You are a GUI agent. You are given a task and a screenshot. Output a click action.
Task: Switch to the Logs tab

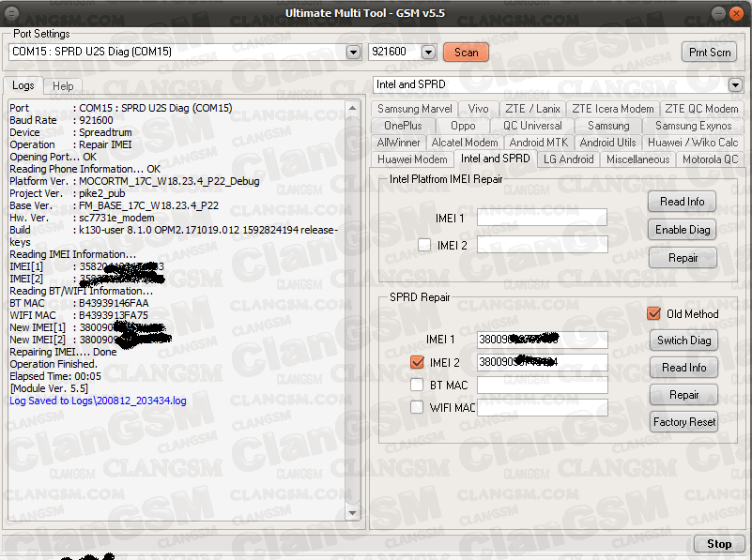pyautogui.click(x=23, y=85)
